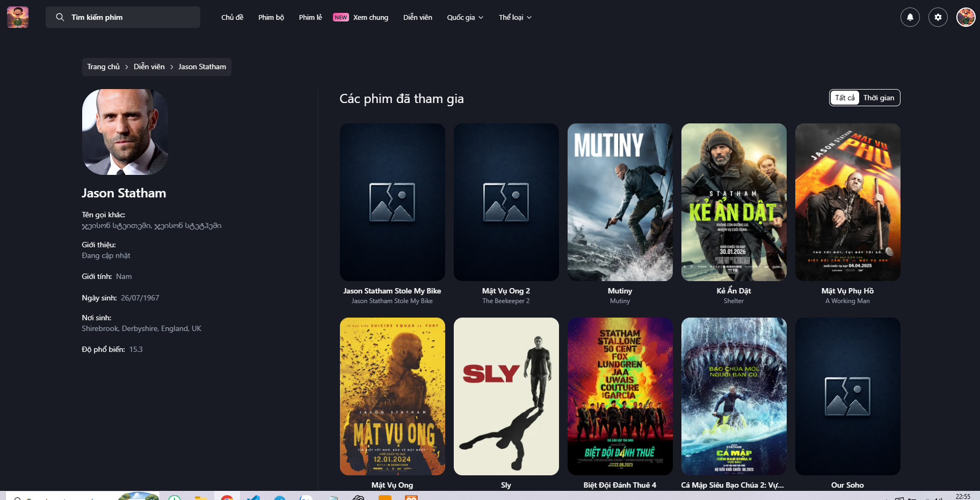Open the Kẻ Ẩn Dật poster

pos(734,202)
